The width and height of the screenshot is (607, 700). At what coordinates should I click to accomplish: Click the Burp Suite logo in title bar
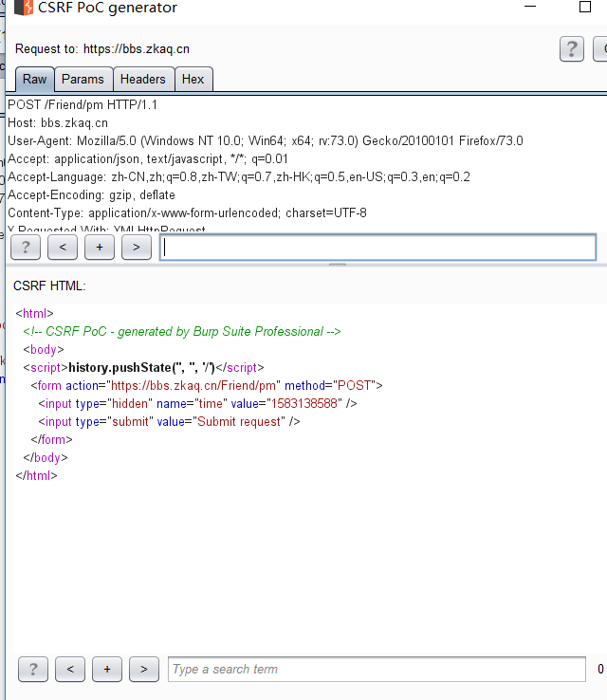point(24,8)
